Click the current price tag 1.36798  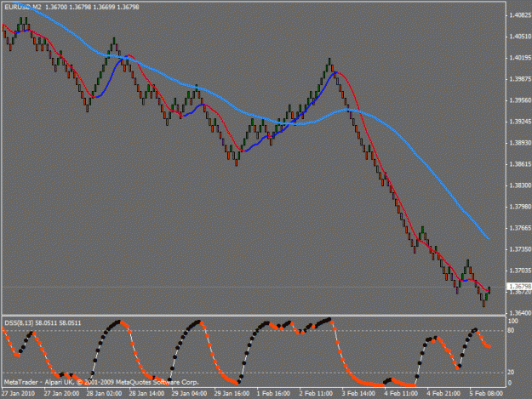click(519, 287)
